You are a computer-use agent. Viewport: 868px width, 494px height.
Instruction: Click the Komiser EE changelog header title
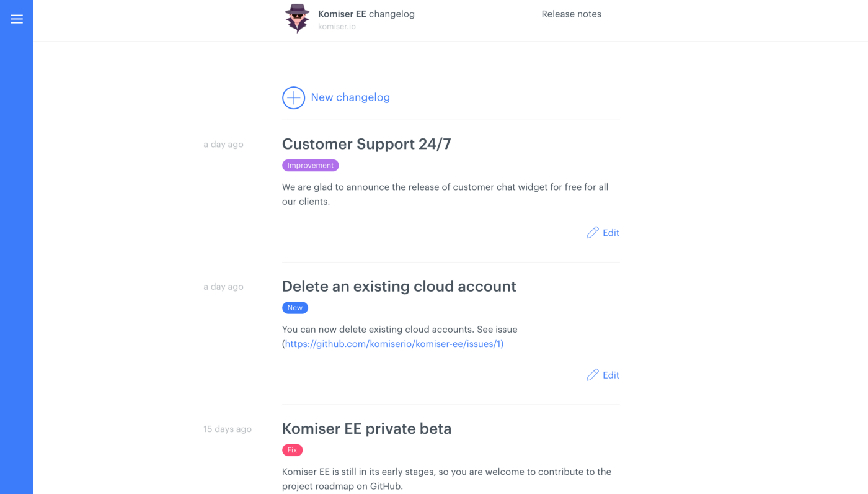pos(366,14)
